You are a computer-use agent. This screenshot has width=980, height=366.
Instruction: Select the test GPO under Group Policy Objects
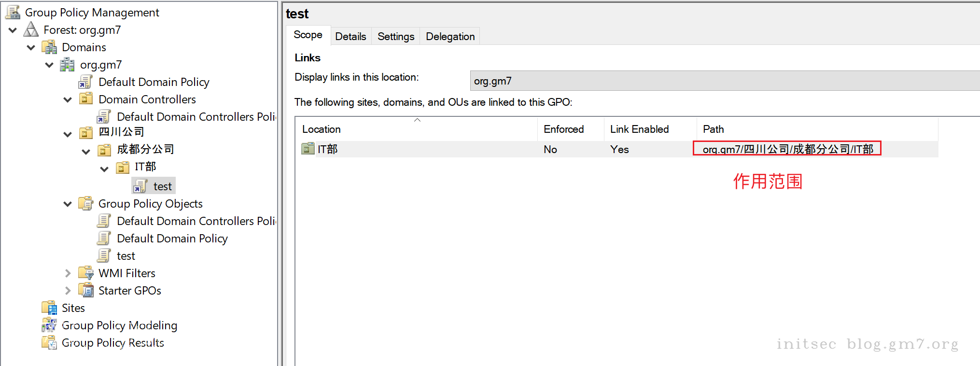pyautogui.click(x=126, y=256)
